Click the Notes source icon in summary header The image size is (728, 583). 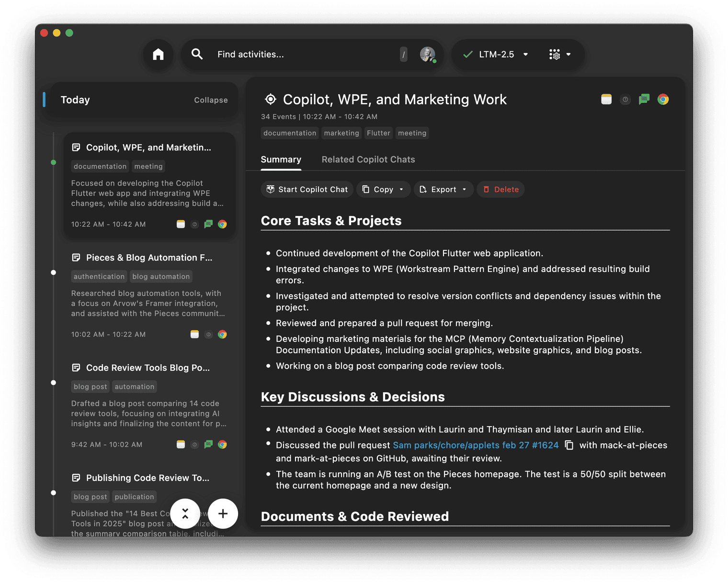(x=606, y=99)
